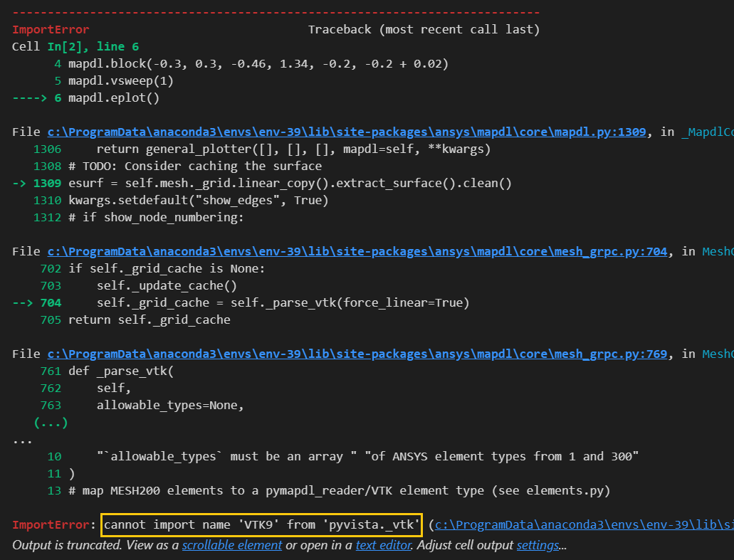The image size is (734, 560).
Task: Click 'Traceback (most recent call last)' text
Action: point(424,29)
